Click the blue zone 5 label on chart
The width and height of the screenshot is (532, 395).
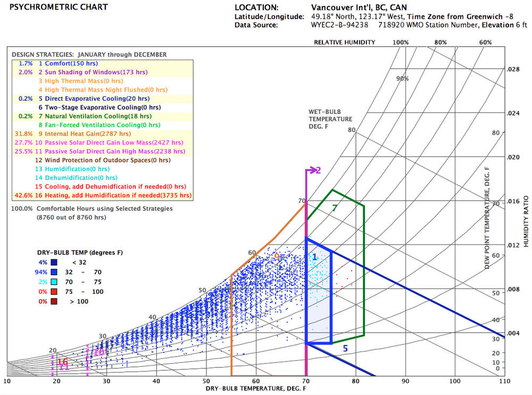click(345, 349)
